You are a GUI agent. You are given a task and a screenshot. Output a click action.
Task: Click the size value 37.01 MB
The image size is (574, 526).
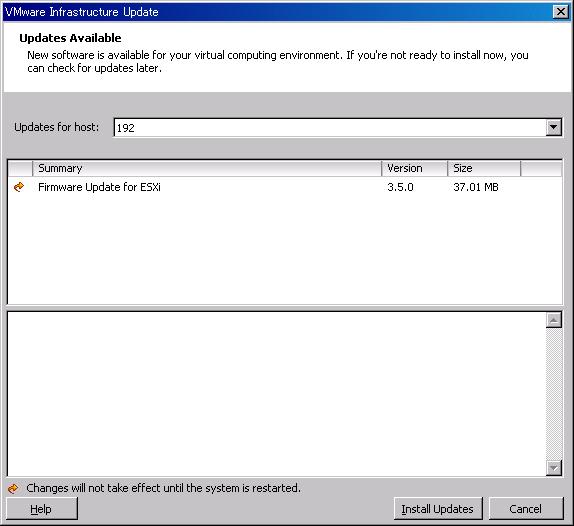pos(476,187)
